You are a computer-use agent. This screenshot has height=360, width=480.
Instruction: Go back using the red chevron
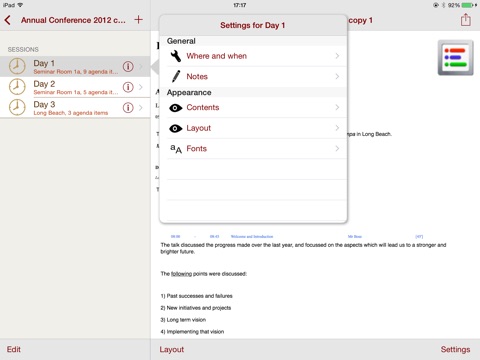8,20
